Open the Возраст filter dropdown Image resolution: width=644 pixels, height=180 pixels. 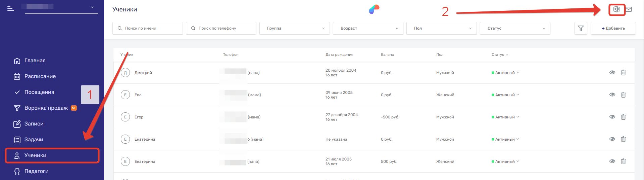click(368, 28)
